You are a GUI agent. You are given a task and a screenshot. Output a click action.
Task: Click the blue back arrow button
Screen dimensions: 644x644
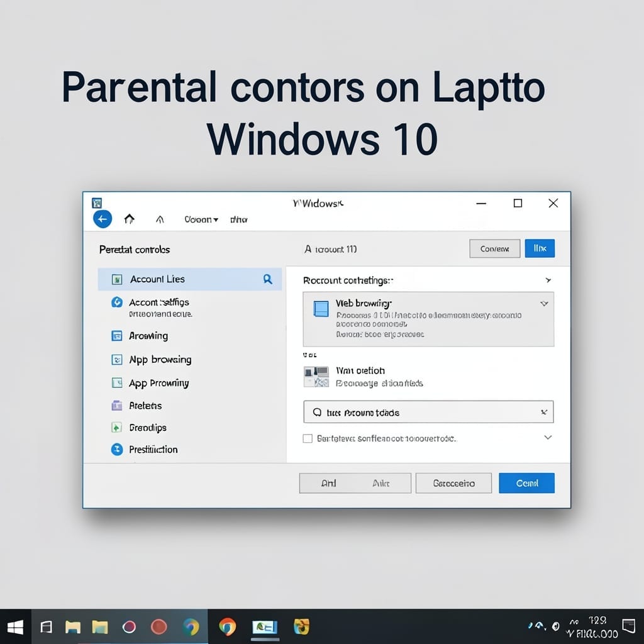click(103, 219)
